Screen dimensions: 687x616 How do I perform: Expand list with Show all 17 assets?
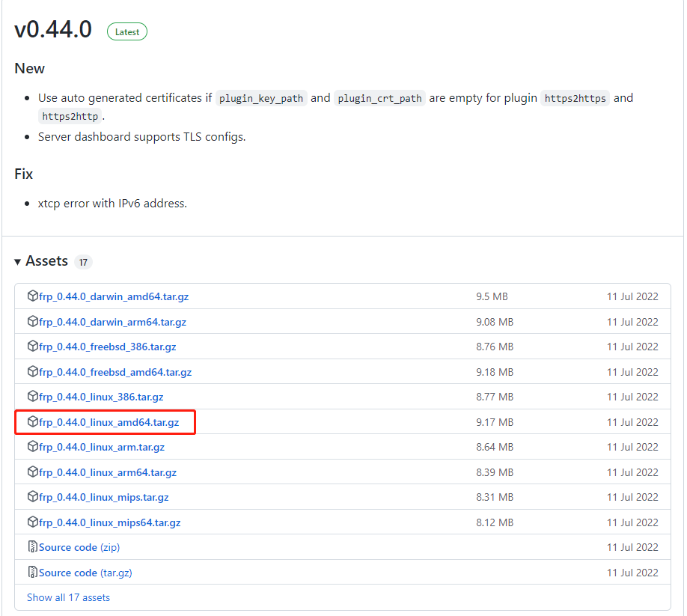(x=68, y=597)
